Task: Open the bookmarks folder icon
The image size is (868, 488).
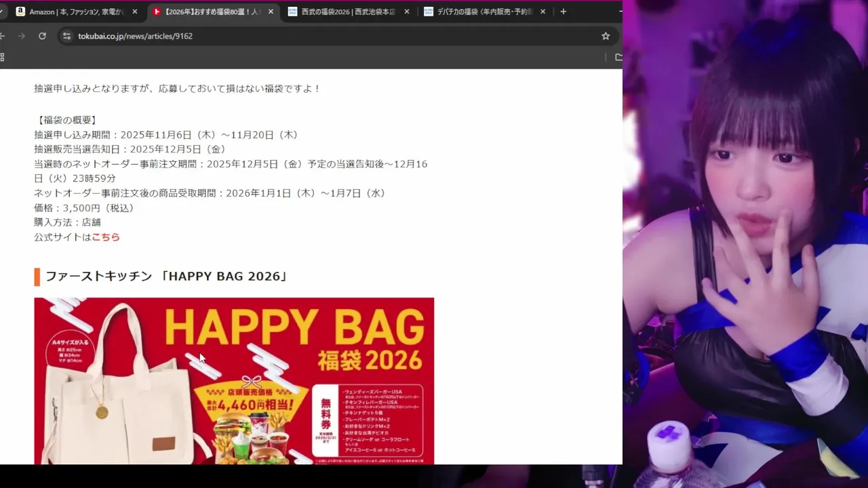Action: [618, 58]
